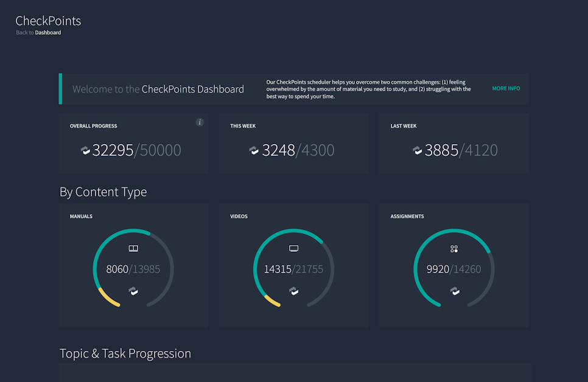Click checkpoint icon below Videos 14315 count

293,291
